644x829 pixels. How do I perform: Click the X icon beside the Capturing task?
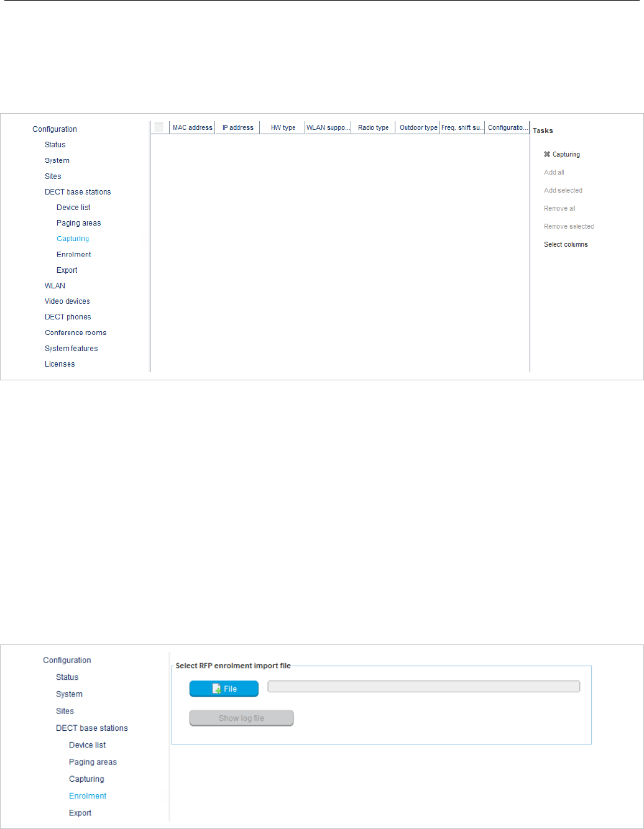[x=547, y=154]
